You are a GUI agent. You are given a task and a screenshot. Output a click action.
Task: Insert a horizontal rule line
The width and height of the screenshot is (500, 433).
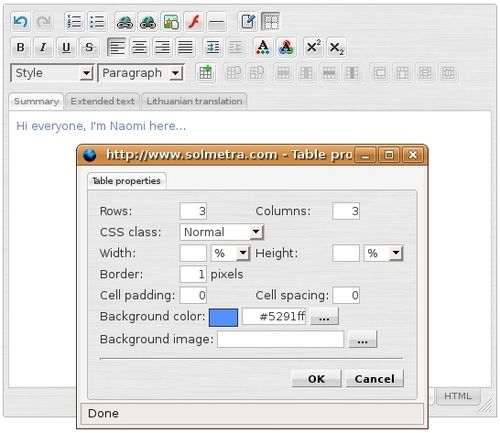[x=217, y=22]
